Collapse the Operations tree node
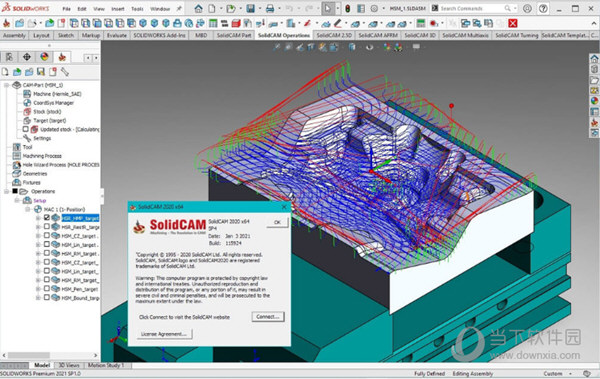600x379 pixels. tap(7, 191)
